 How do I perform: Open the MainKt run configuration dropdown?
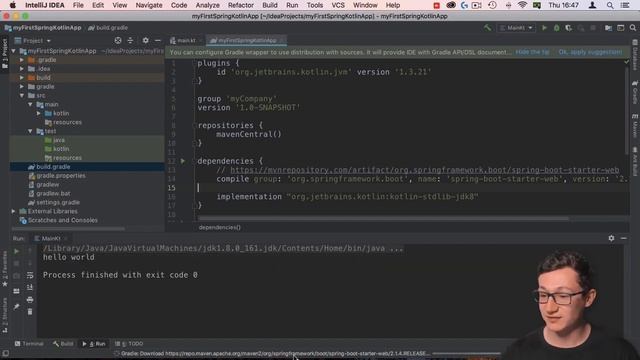[516, 28]
